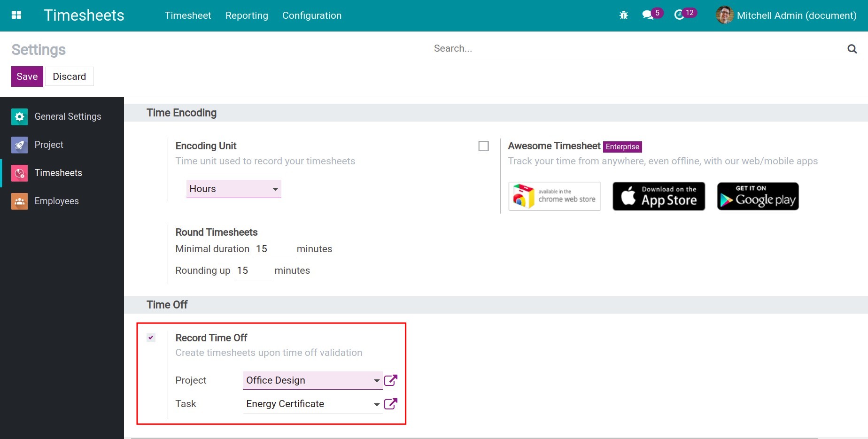Open the Reporting menu
This screenshot has height=439, width=868.
pyautogui.click(x=247, y=15)
